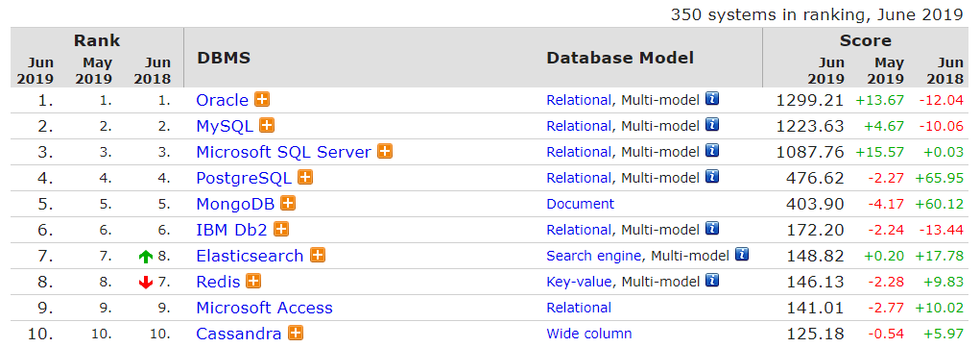This screenshot has width=980, height=347.
Task: Open the info icon in Redis's row
Action: (712, 281)
